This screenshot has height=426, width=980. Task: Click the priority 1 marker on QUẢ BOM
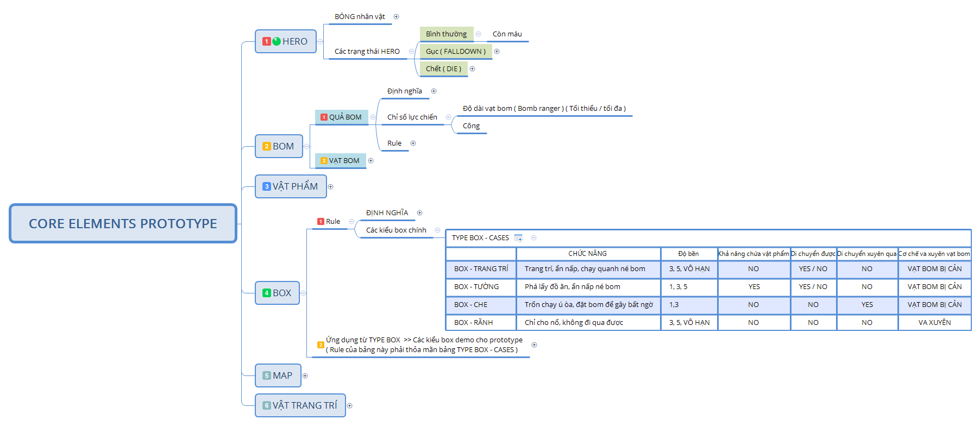point(324,117)
